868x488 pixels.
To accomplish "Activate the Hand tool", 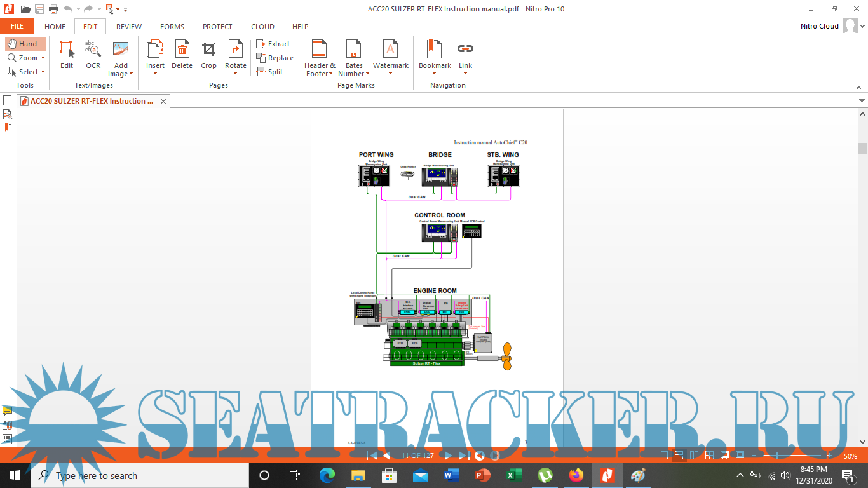I will point(25,44).
